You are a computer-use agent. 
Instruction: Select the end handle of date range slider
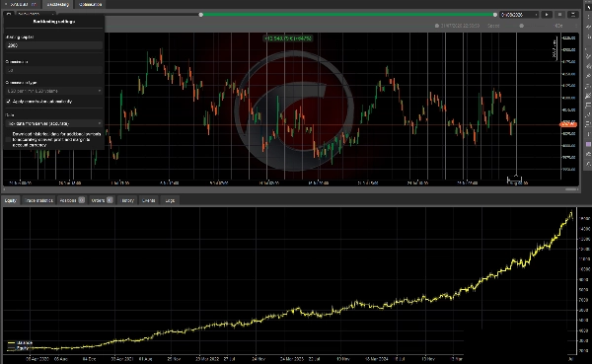[x=495, y=15]
